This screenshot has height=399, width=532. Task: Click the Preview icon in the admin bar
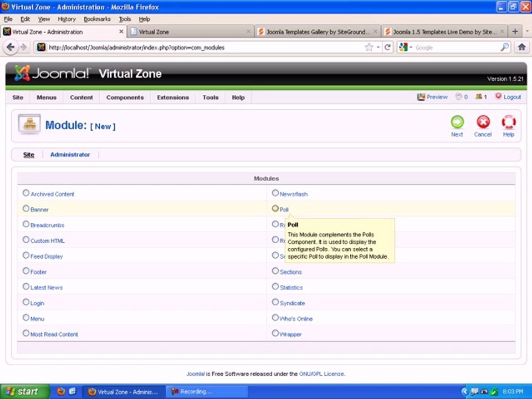point(421,97)
